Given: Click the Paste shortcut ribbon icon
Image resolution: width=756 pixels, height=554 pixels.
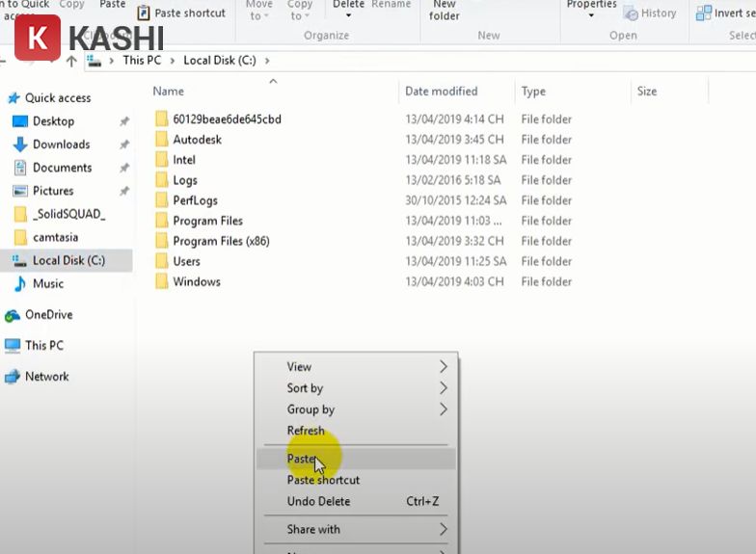Looking at the screenshot, I should [x=144, y=13].
